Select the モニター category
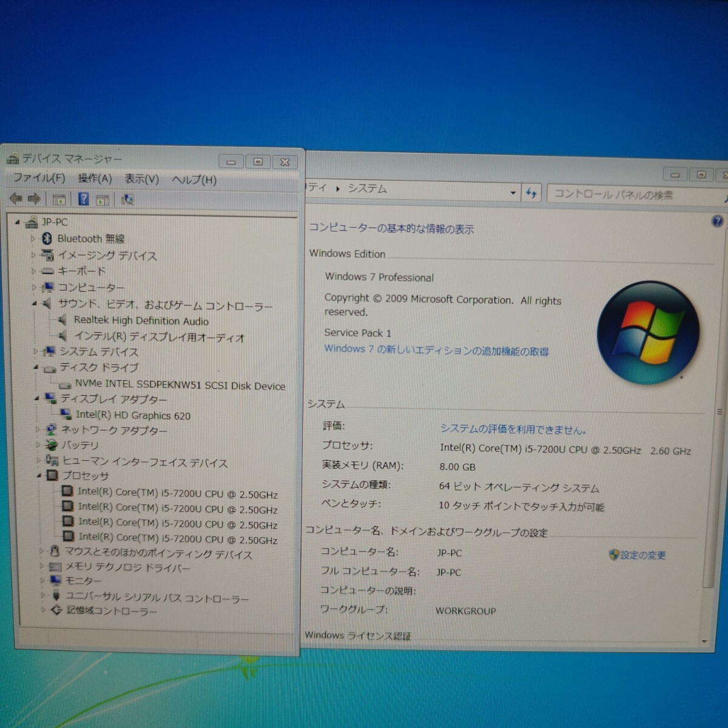 [83, 581]
